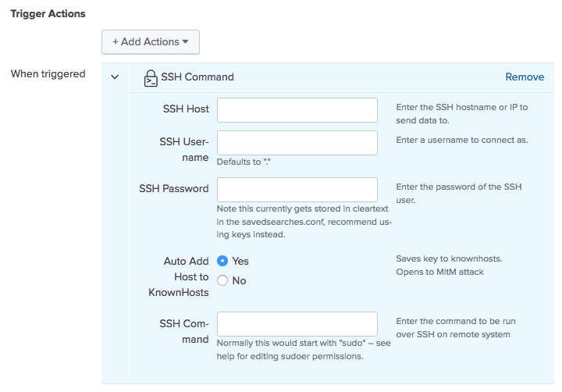The image size is (562, 392).
Task: Click into the SSH Username text box
Action: coord(297,143)
